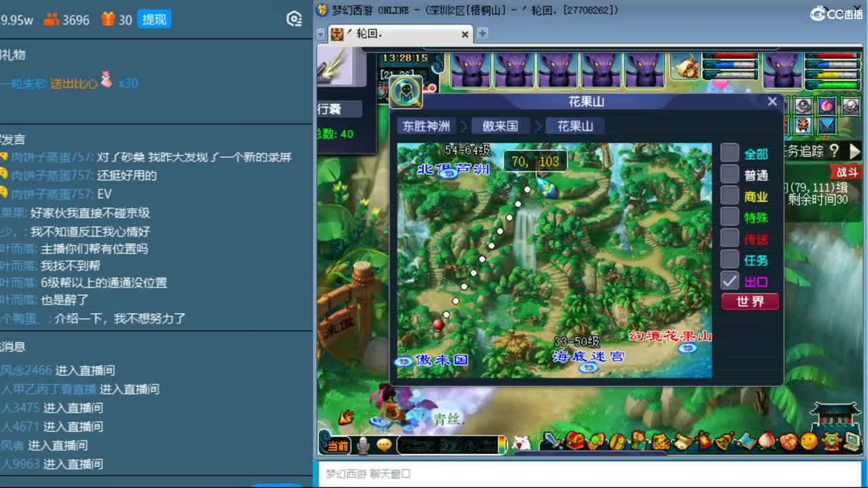868x488 pixels.
Task: Tick the 任务 filter checkbox
Action: (730, 259)
